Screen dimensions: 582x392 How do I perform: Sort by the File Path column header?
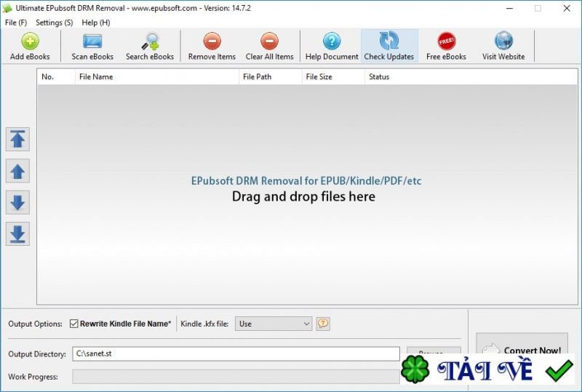pos(270,77)
